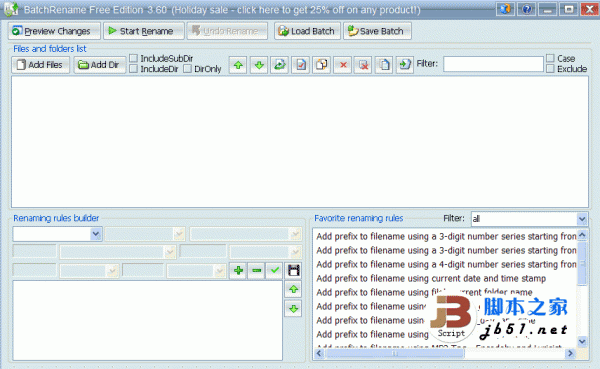Click the files Filter text field

point(493,64)
